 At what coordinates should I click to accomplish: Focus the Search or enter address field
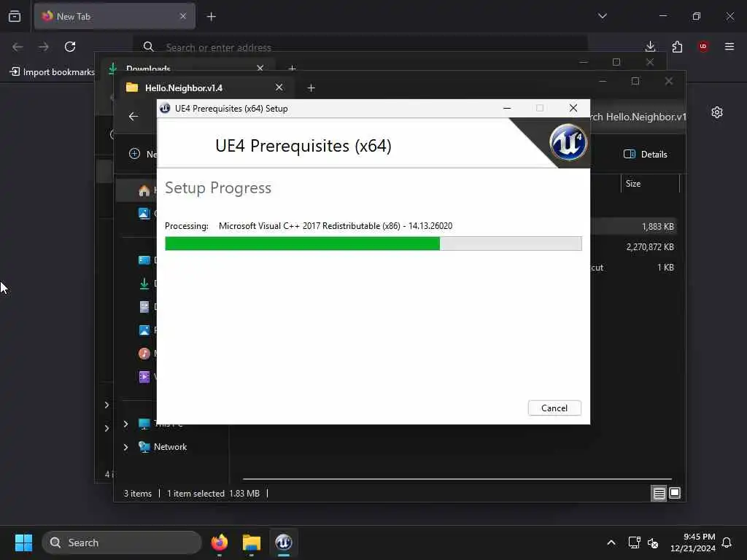click(360, 47)
